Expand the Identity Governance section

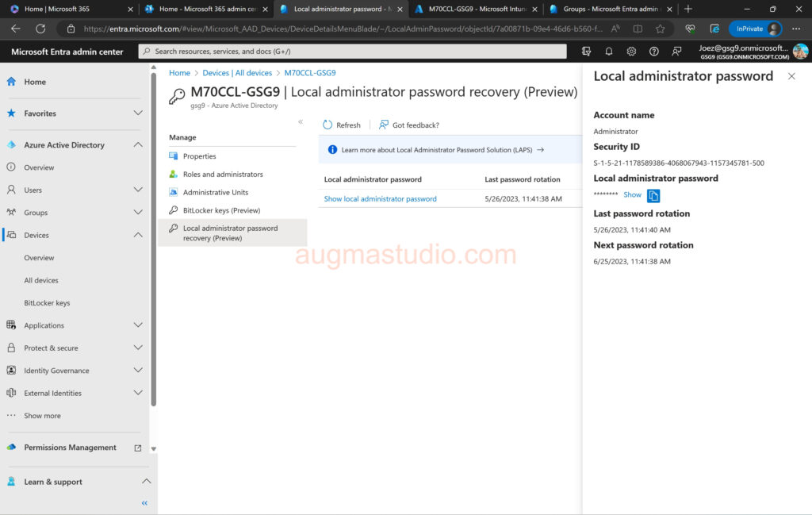pyautogui.click(x=138, y=371)
